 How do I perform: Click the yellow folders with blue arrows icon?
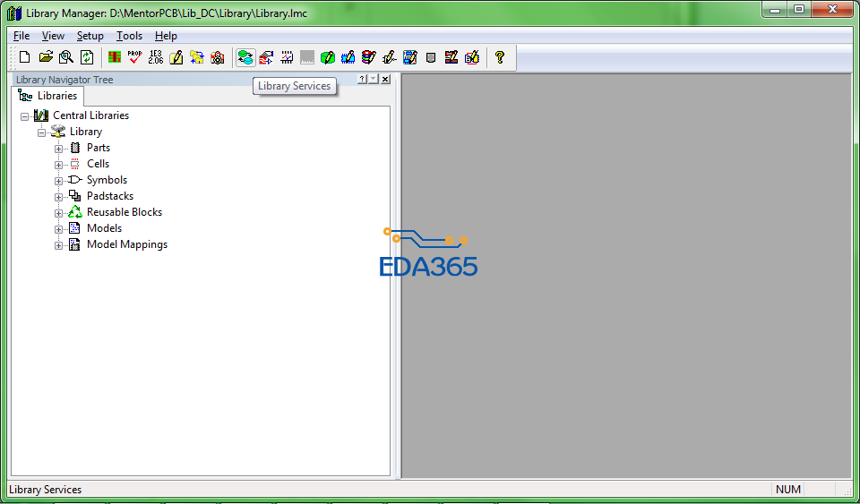[197, 57]
